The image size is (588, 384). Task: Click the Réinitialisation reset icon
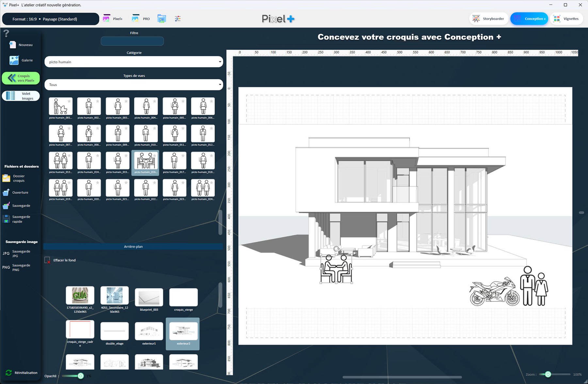click(9, 373)
